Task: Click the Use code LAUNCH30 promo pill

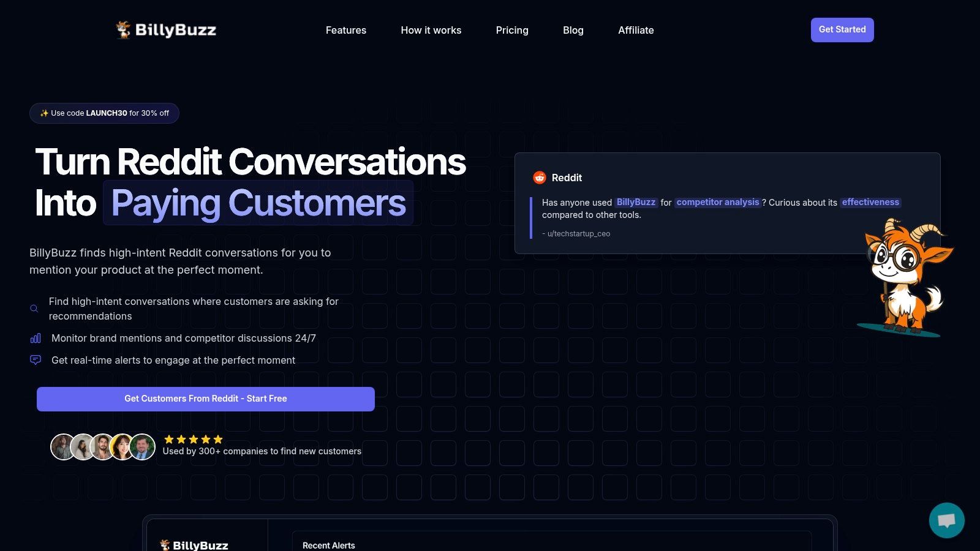Action: pos(104,113)
